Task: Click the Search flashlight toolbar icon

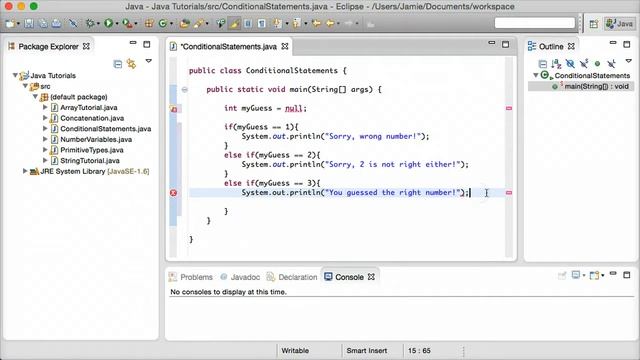Action: pos(198,24)
